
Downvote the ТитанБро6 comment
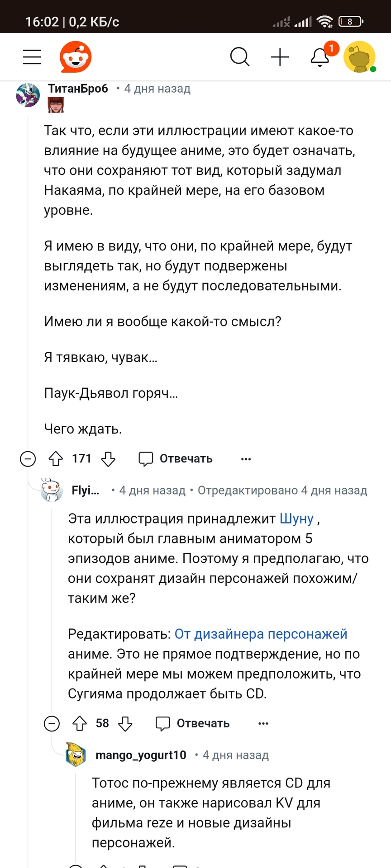108,459
